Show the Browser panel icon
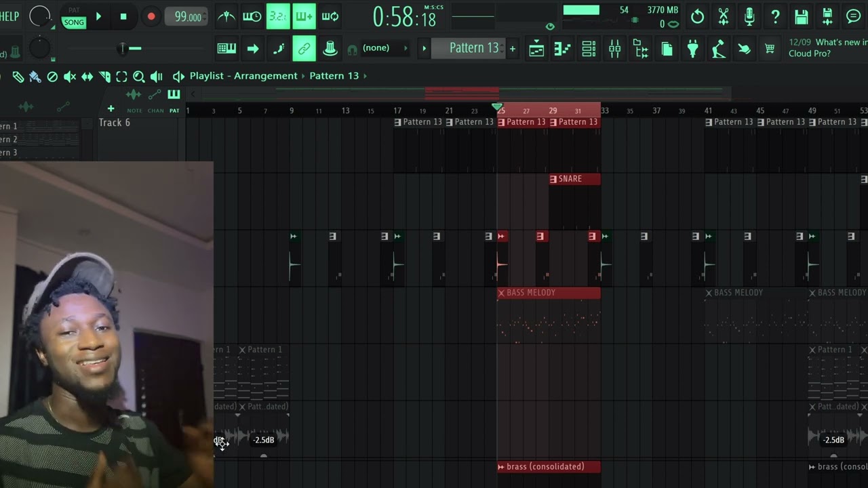868x488 pixels. click(x=641, y=49)
